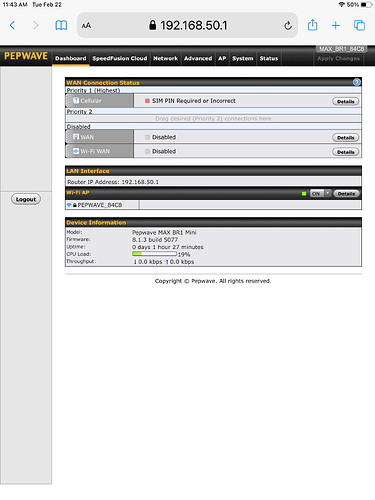This screenshot has height=500, width=375.
Task: Open Safari bookmarks book icon
Action: pyautogui.click(x=61, y=25)
